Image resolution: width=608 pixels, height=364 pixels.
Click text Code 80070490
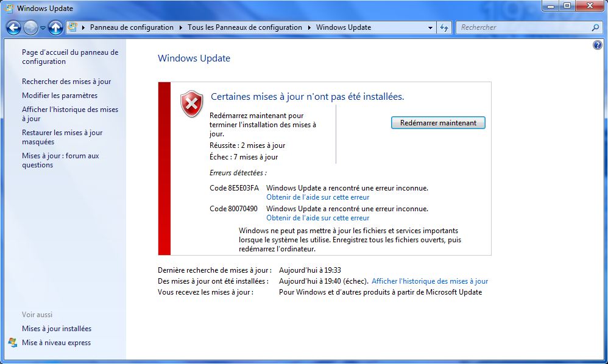[233, 209]
